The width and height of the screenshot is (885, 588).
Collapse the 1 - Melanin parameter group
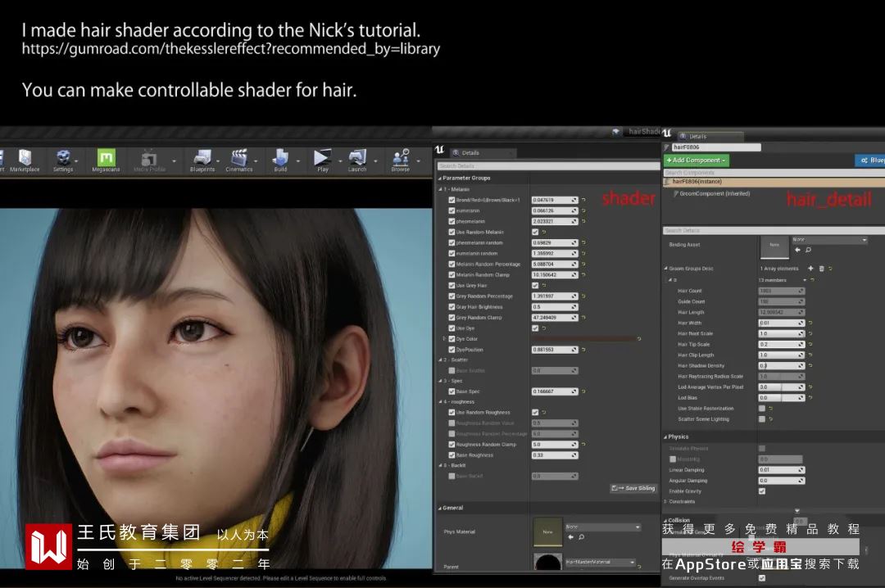point(440,189)
